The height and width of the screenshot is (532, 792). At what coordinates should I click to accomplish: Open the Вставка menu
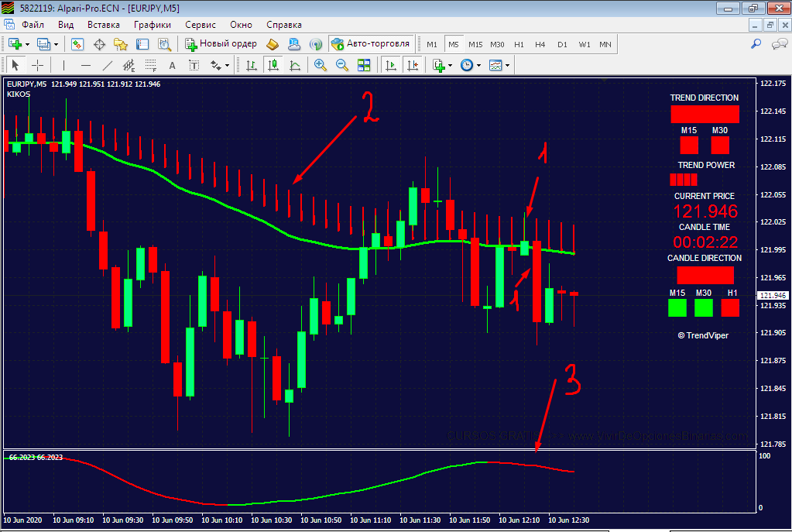tap(104, 25)
